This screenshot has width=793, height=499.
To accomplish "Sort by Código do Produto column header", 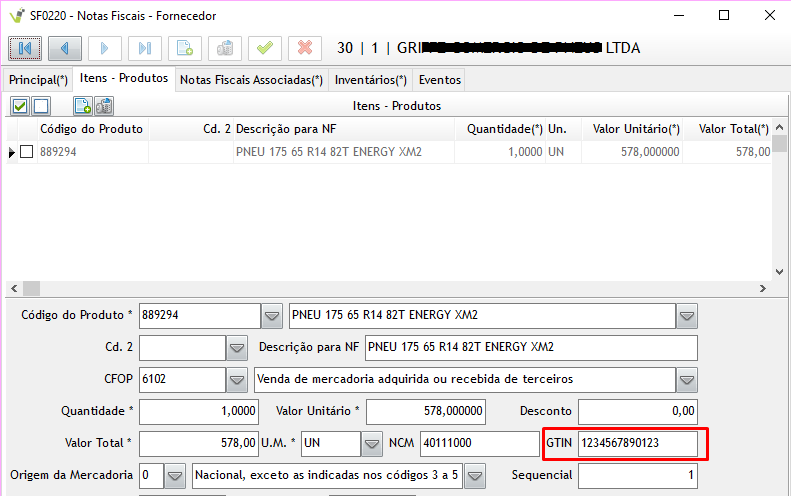I will point(91,129).
